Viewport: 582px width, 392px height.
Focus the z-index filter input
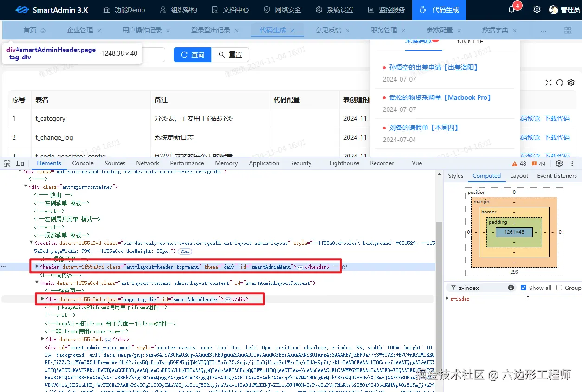pos(481,288)
